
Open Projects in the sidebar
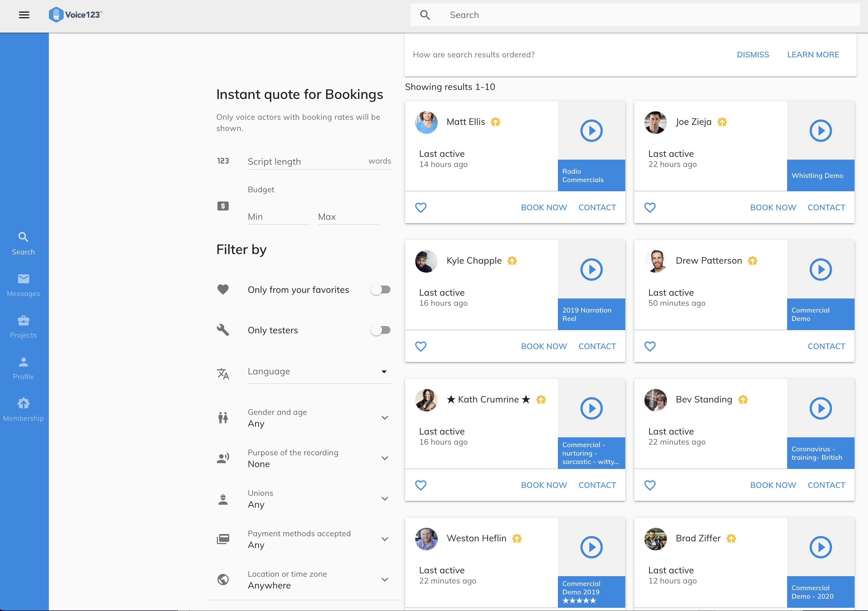pos(23,327)
